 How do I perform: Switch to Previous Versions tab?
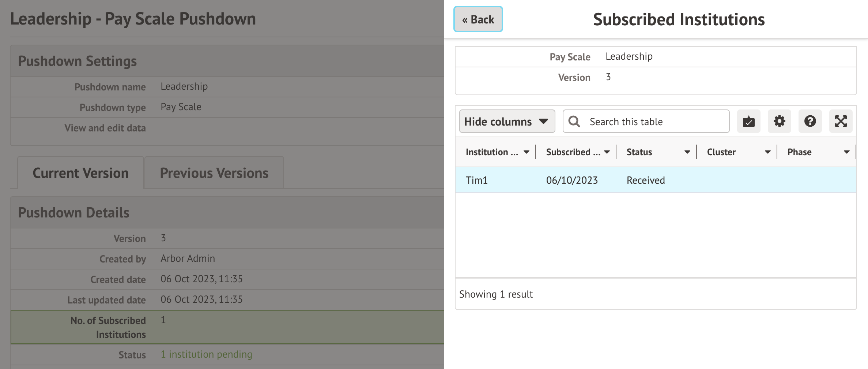(214, 173)
